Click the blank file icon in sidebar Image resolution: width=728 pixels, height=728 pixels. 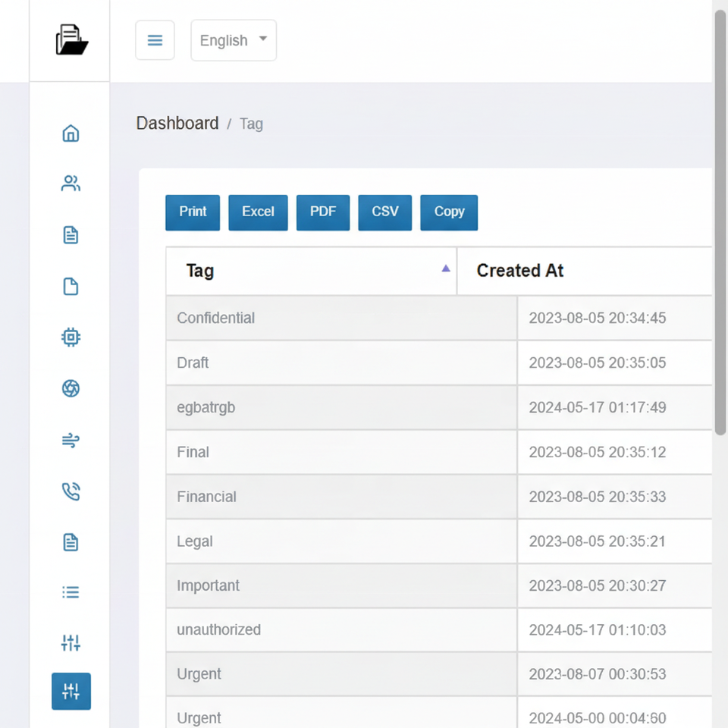71,287
